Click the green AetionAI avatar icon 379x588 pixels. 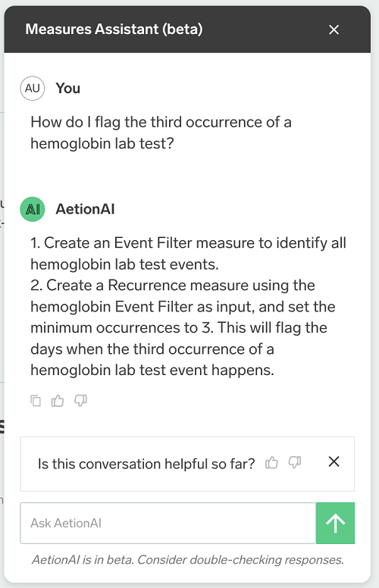click(33, 209)
